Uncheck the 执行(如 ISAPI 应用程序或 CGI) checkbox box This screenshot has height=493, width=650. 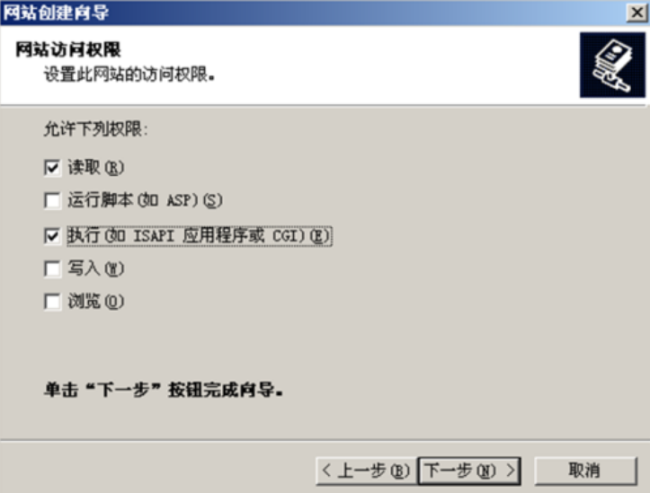[52, 236]
